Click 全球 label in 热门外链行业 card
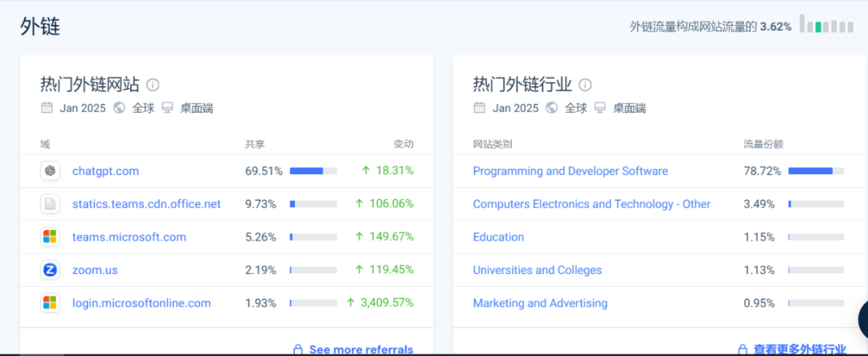Viewport: 868px width, 356px height. click(575, 108)
